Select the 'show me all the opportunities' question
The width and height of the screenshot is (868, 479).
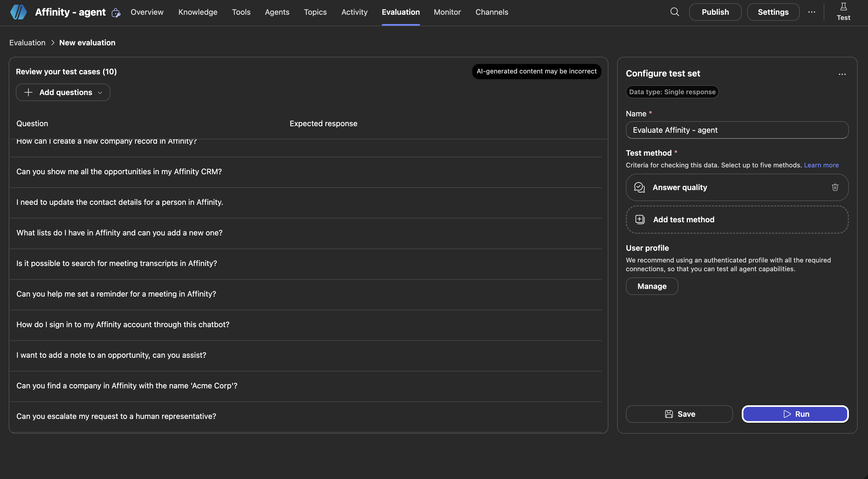pyautogui.click(x=306, y=172)
